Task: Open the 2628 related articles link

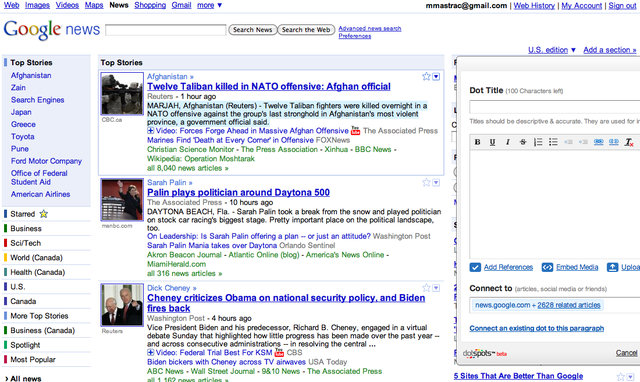Action: click(x=569, y=305)
